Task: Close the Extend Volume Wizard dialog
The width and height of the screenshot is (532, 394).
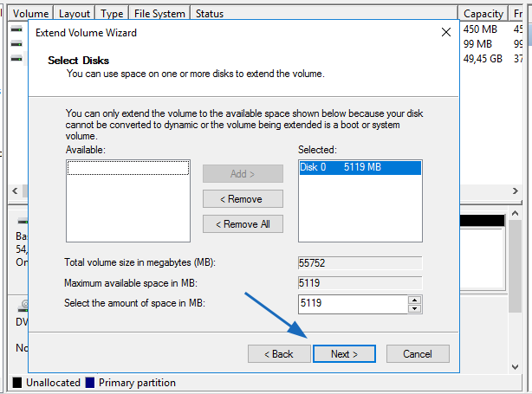Action: (445, 32)
